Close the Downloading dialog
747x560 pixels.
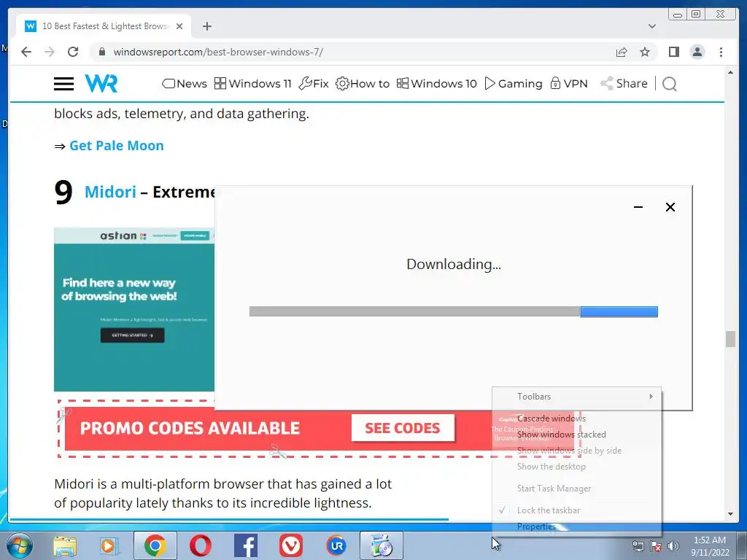[670, 207]
